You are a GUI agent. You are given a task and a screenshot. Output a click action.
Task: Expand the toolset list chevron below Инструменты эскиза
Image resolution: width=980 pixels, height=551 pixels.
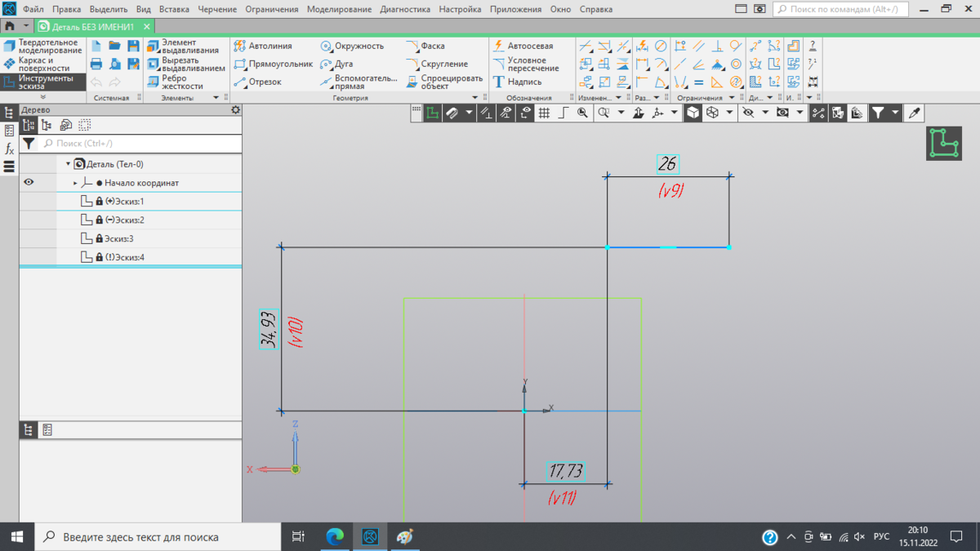[43, 97]
